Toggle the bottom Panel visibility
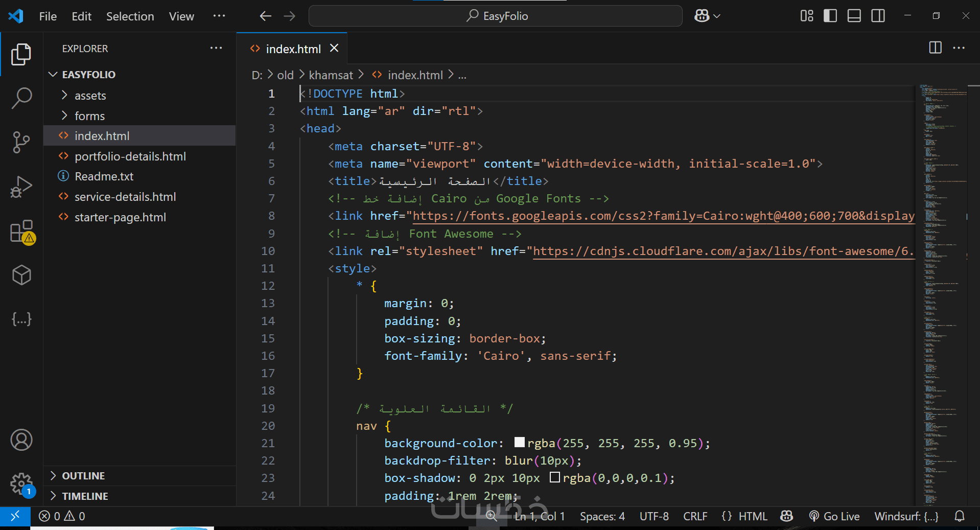980x530 pixels. click(854, 16)
